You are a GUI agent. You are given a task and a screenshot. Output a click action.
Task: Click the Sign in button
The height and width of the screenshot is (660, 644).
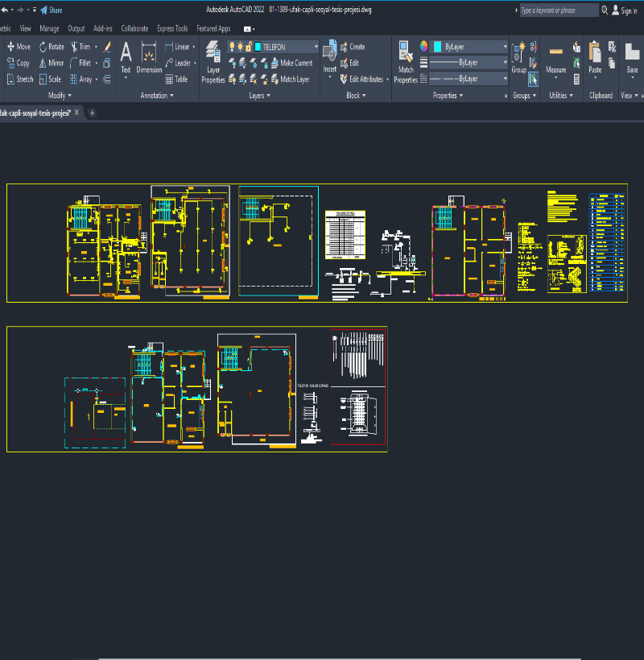[625, 10]
